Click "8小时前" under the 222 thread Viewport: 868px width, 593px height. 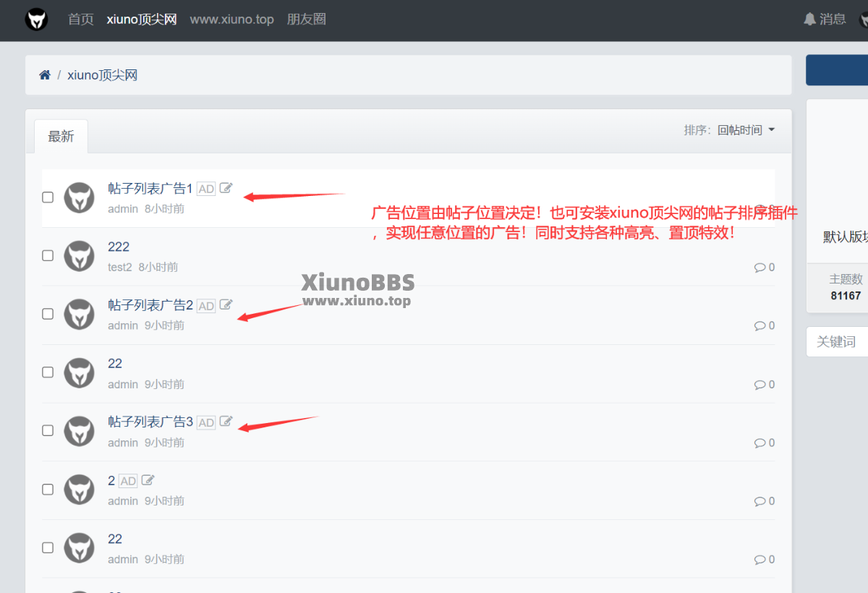tap(158, 268)
